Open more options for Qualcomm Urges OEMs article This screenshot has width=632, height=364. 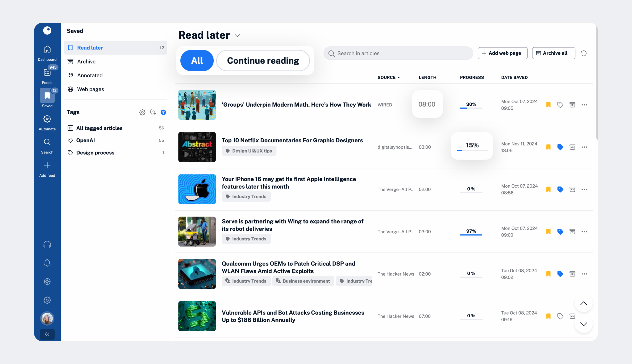point(584,274)
